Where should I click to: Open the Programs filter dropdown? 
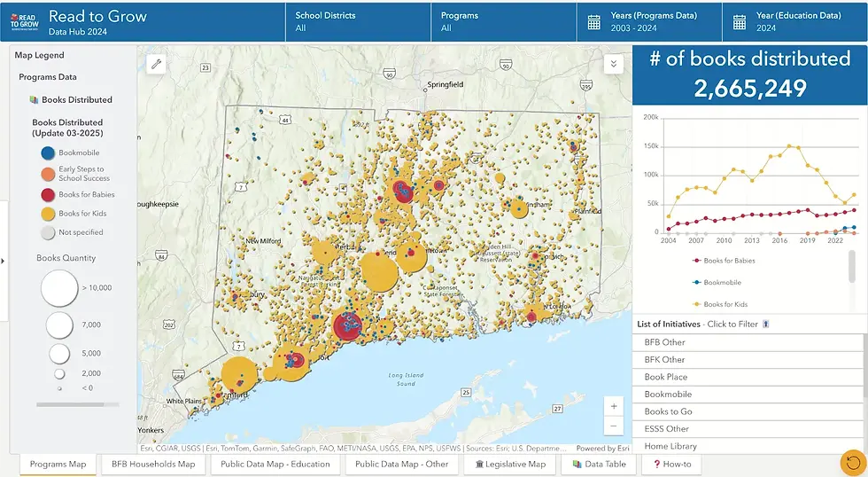[504, 22]
